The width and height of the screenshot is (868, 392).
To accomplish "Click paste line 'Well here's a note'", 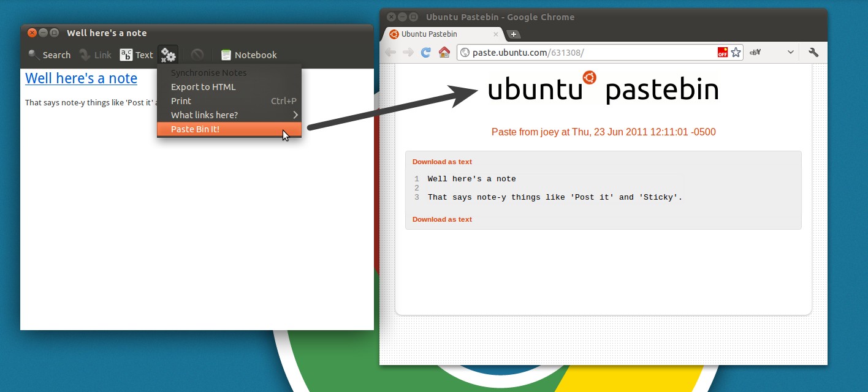I will (472, 179).
